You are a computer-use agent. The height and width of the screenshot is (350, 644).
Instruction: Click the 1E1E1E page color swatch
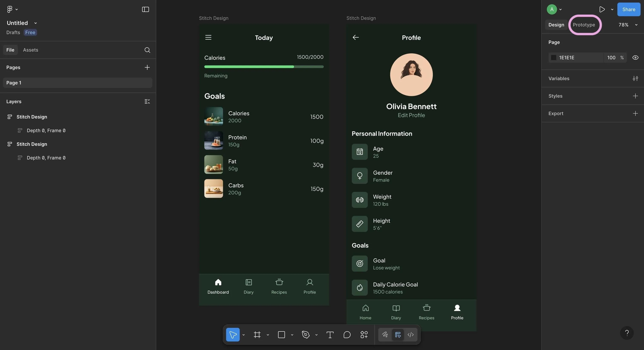[x=553, y=58]
